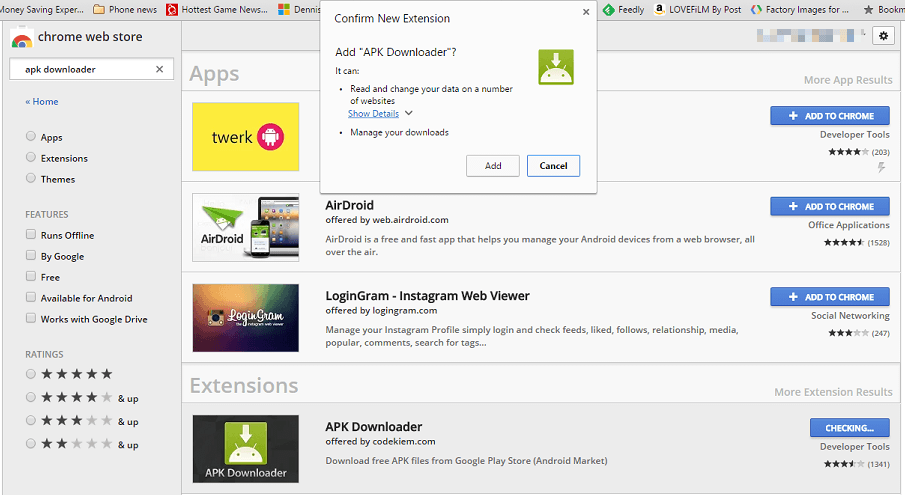The height and width of the screenshot is (495, 905).
Task: Open More Extension Results
Action: pyautogui.click(x=833, y=392)
